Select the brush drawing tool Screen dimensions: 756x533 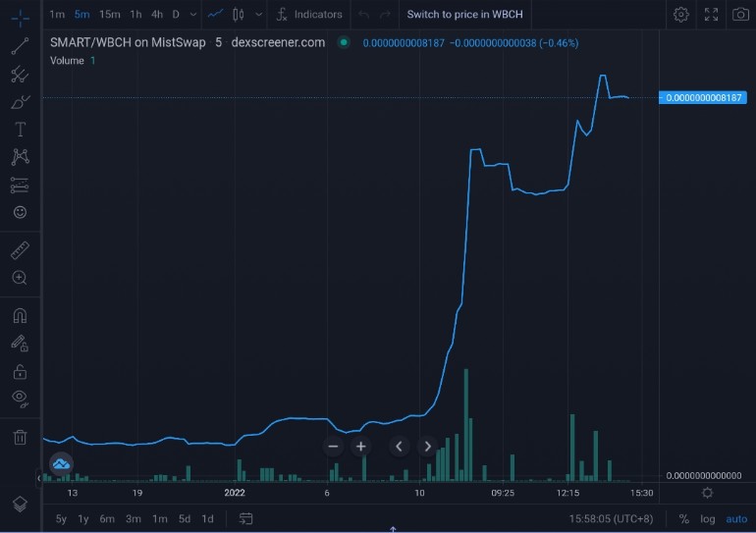(x=21, y=102)
